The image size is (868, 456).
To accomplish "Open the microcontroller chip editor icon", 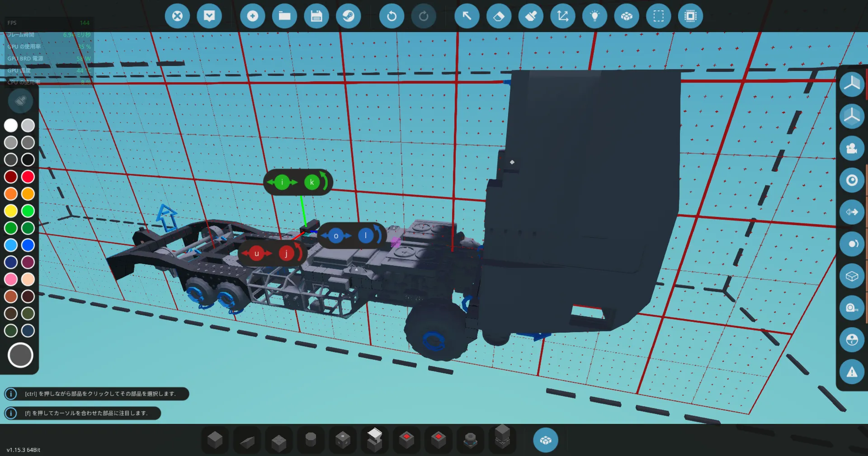I will (690, 16).
